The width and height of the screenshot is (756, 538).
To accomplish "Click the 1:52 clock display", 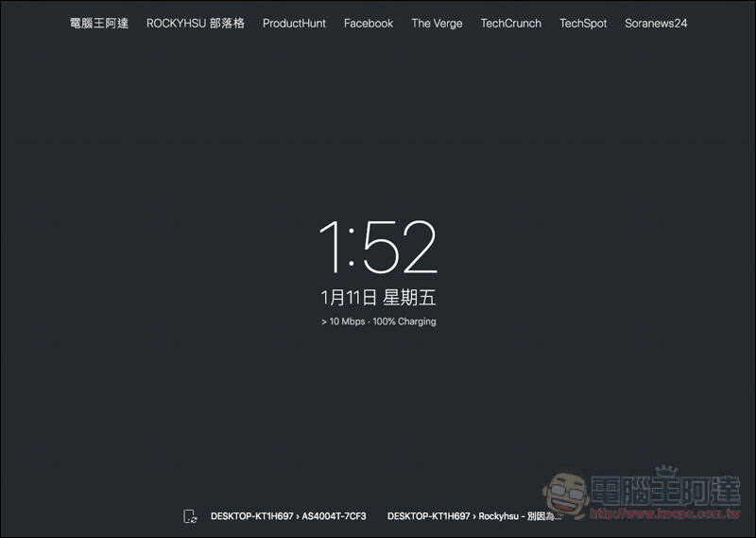I will tap(379, 247).
